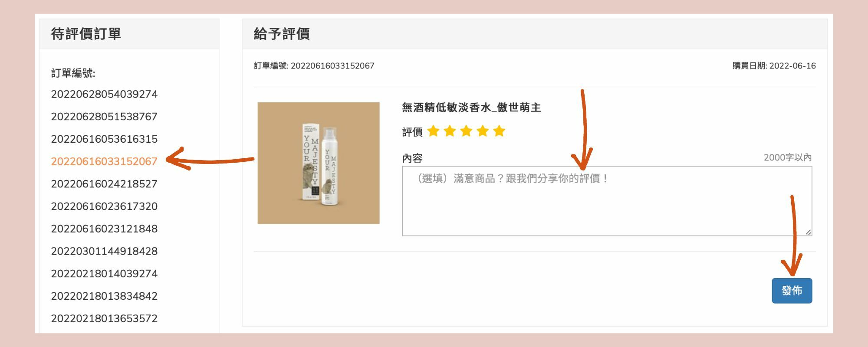Select order 20220218013653572
Image resolution: width=868 pixels, height=347 pixels.
(x=104, y=318)
